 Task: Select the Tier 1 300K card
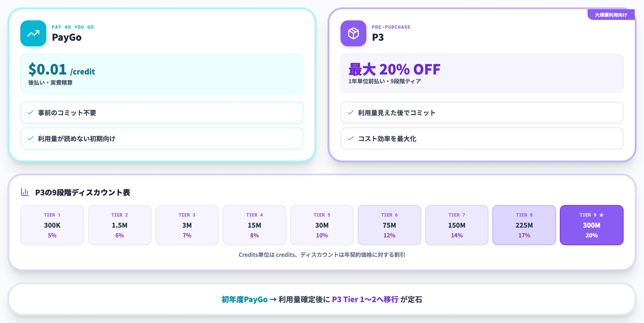[52, 225]
